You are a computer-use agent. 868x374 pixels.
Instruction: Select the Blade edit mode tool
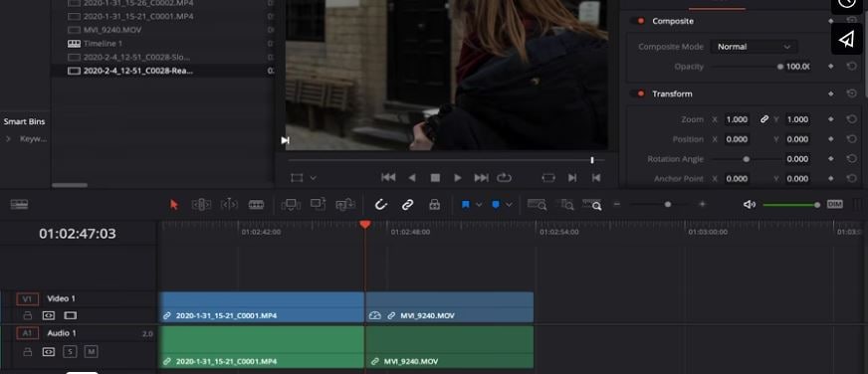coord(256,205)
